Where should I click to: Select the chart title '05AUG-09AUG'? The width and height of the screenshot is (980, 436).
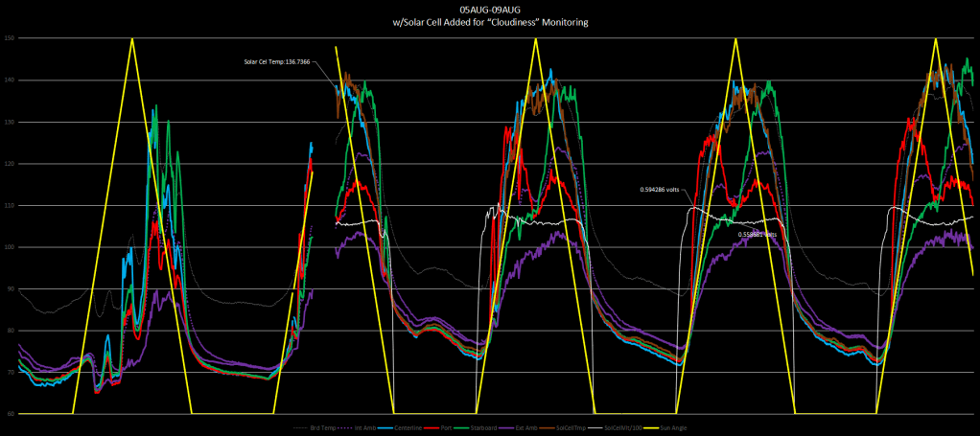[489, 9]
